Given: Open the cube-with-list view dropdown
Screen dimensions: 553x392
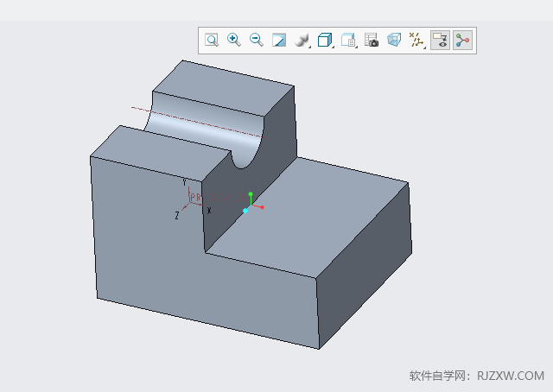Looking at the screenshot, I should click(349, 41).
